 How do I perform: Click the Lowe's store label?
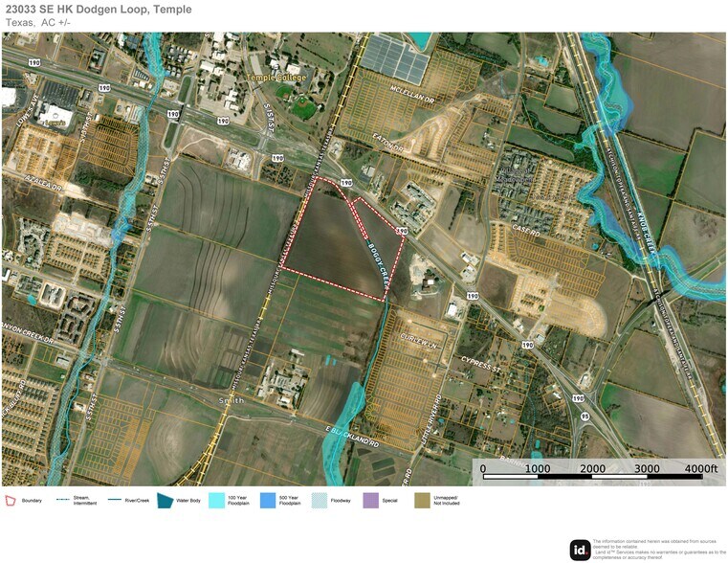54,123
